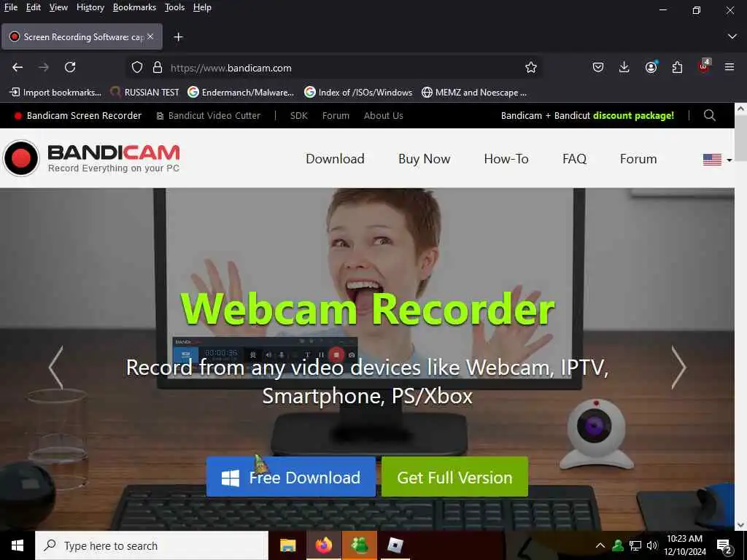Open the Edit menu
This screenshot has height=560, width=747.
(34, 7)
